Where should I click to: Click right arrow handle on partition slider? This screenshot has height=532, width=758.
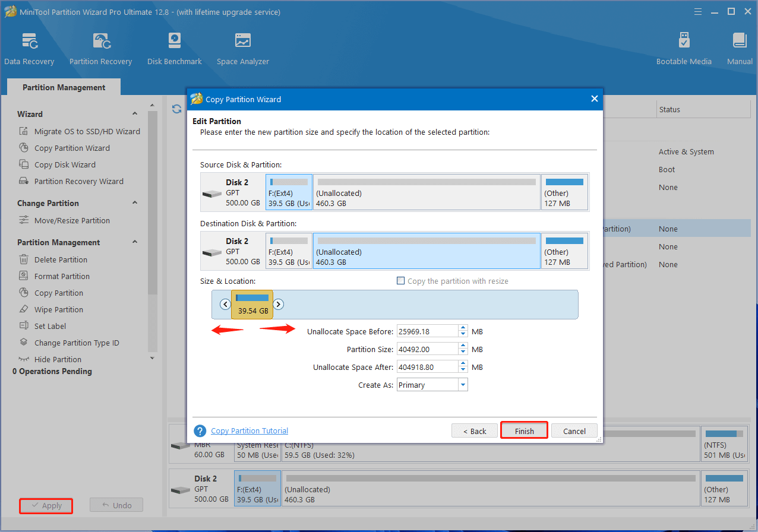tap(278, 304)
